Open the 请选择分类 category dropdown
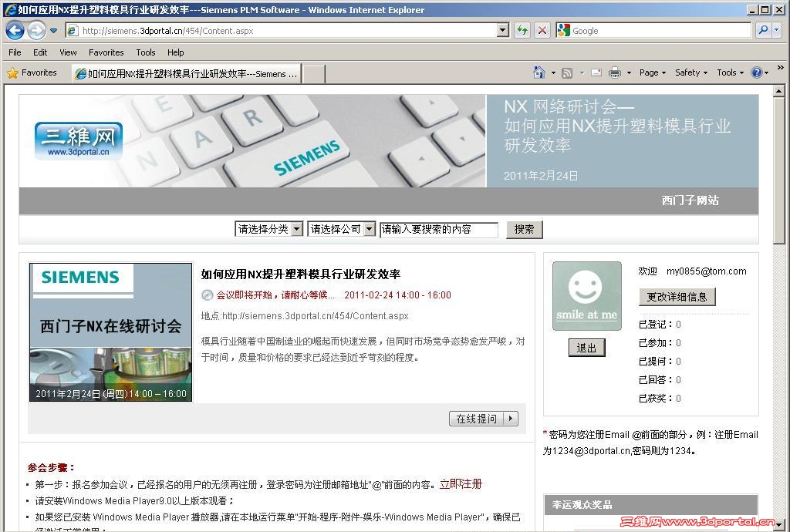Viewport: 790px width, 532px height. 268,230
